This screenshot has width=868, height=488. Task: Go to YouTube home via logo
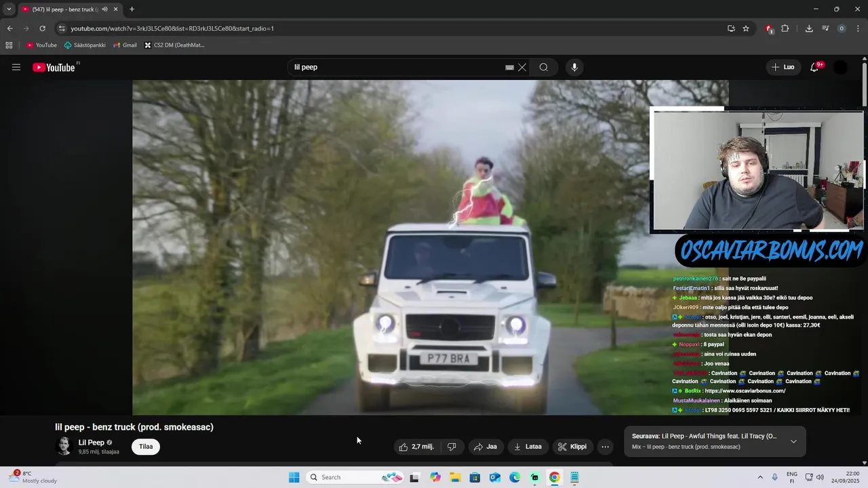[54, 67]
